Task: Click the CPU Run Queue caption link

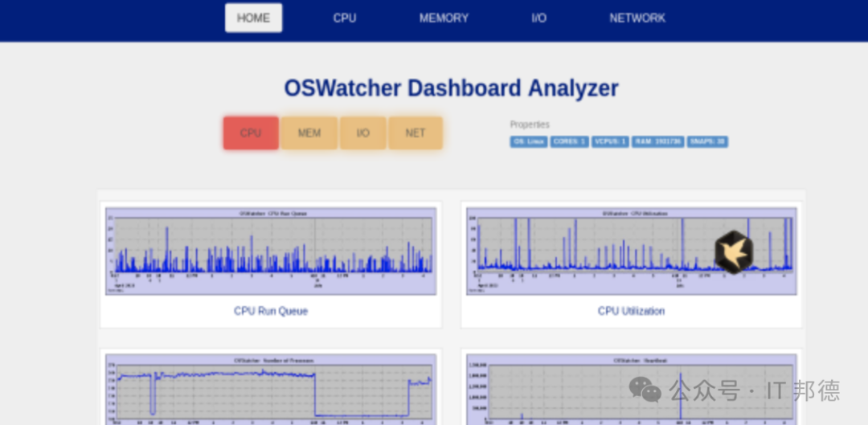Action: [x=271, y=311]
